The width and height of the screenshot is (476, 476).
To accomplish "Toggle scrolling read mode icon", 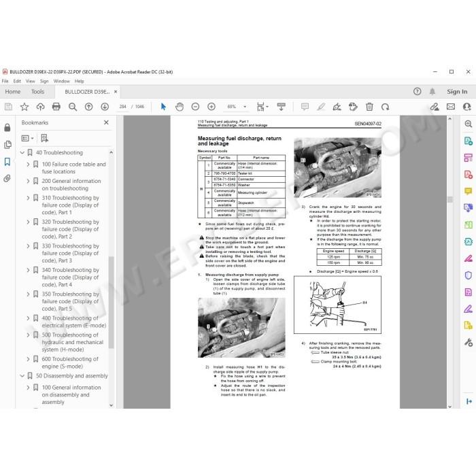I will click(x=281, y=107).
